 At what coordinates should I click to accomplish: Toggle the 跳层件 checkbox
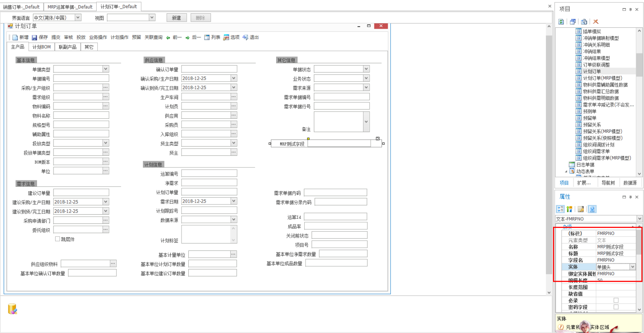click(58, 239)
